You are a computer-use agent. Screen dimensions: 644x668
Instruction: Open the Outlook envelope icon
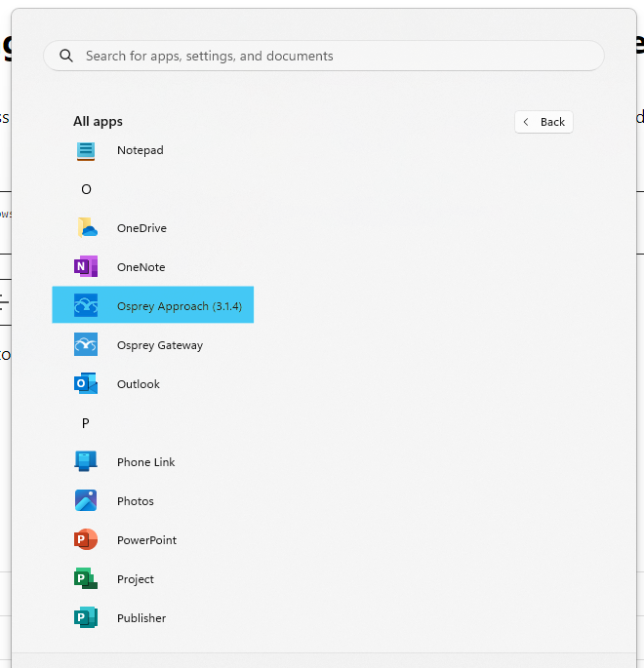click(x=86, y=383)
